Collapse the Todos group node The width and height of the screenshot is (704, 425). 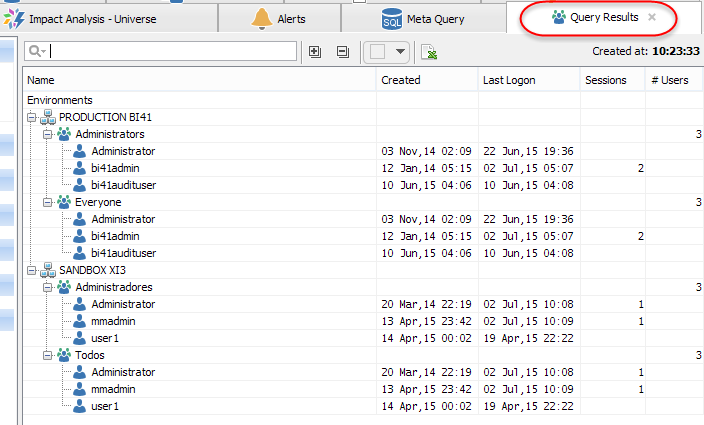(48, 355)
